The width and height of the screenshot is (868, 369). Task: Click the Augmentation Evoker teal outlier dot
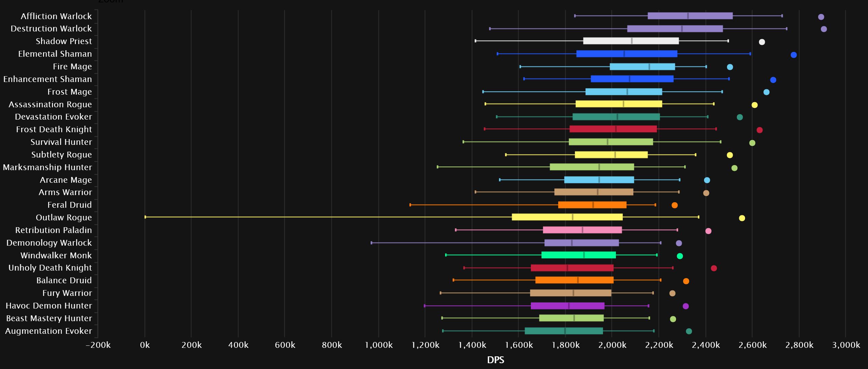(689, 331)
